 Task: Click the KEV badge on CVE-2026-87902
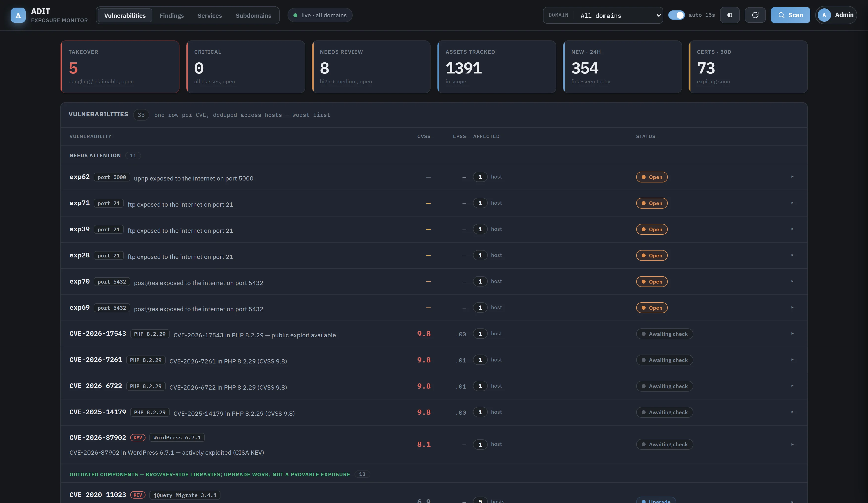point(138,438)
